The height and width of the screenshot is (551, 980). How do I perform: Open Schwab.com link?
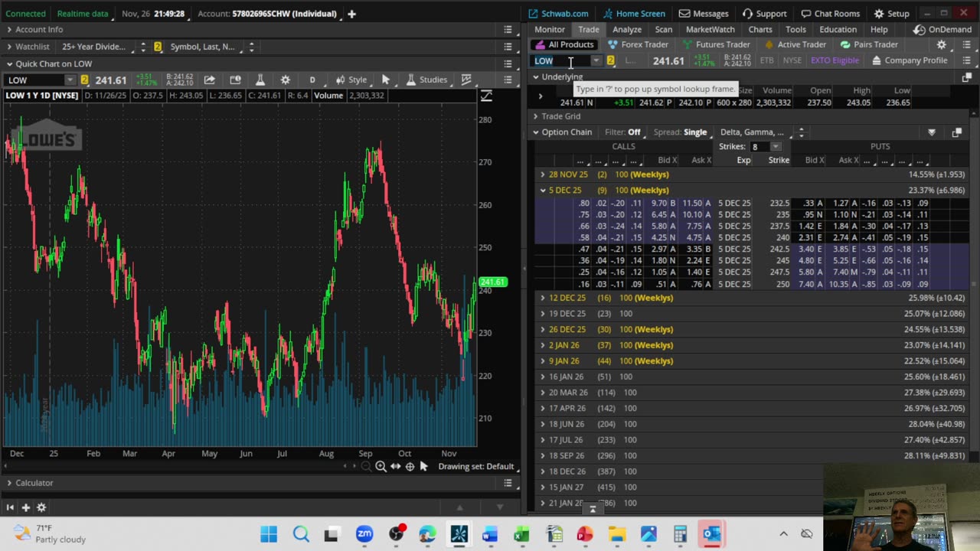pos(558,14)
